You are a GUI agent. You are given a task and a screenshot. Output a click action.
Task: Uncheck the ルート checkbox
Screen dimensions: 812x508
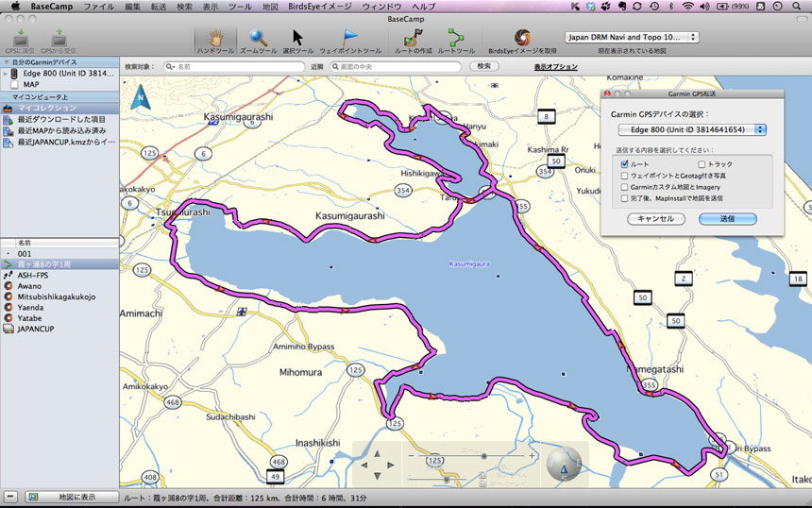click(x=624, y=164)
